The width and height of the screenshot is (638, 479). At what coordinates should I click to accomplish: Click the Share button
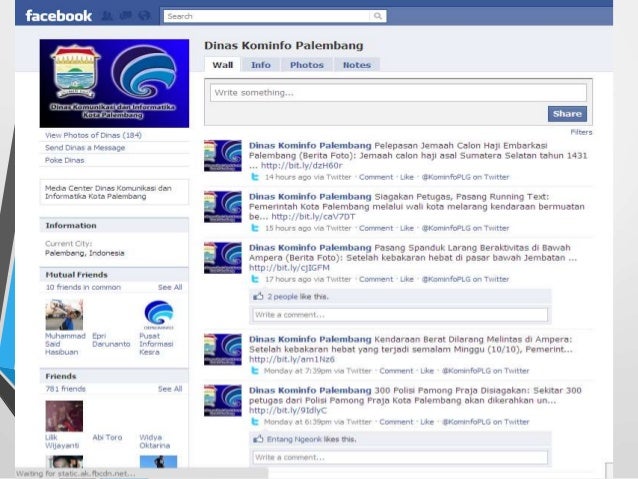(567, 114)
